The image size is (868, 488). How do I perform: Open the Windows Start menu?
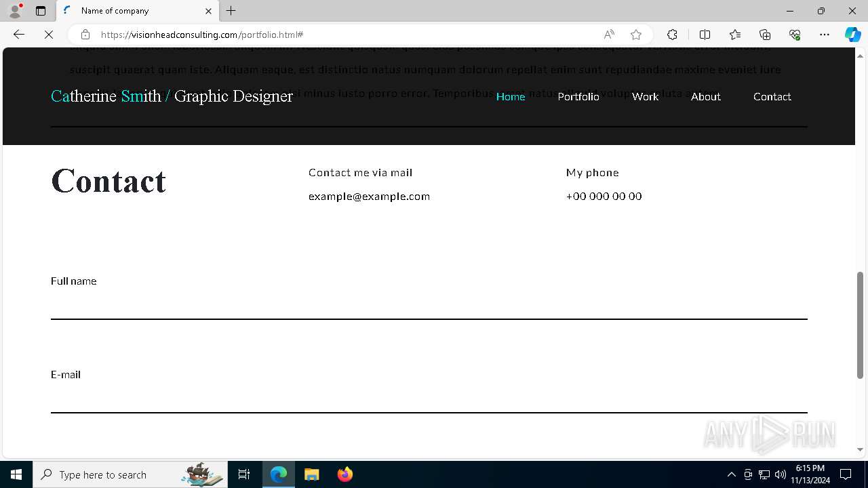coord(16,474)
